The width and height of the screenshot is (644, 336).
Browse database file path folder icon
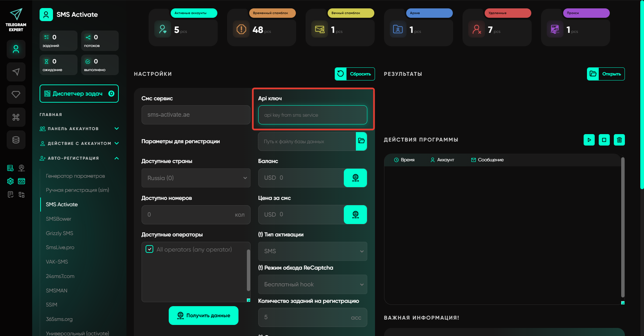361,141
